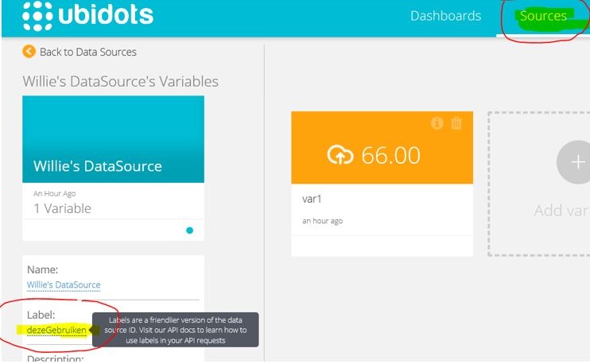The image size is (590, 364).
Task: Click the 66.00 value on var1
Action: (x=390, y=155)
